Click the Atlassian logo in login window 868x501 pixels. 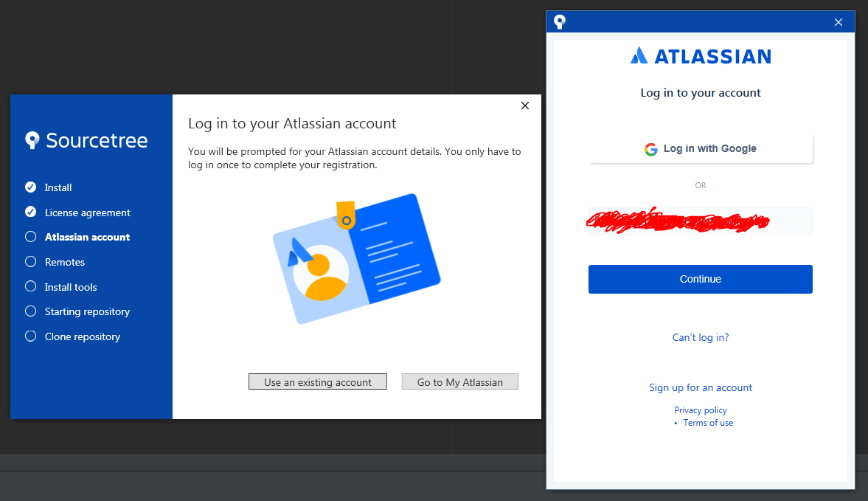pos(701,56)
